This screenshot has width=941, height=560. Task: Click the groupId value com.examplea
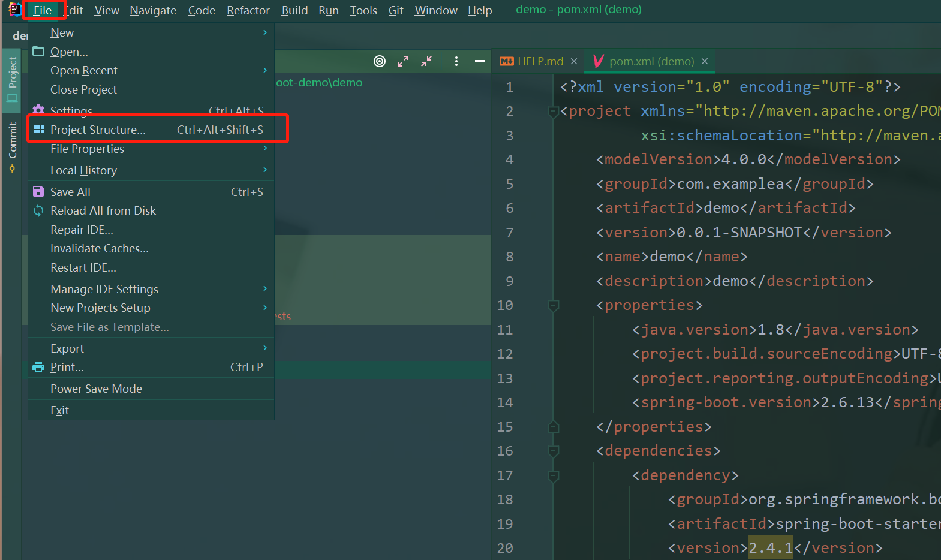click(x=730, y=184)
